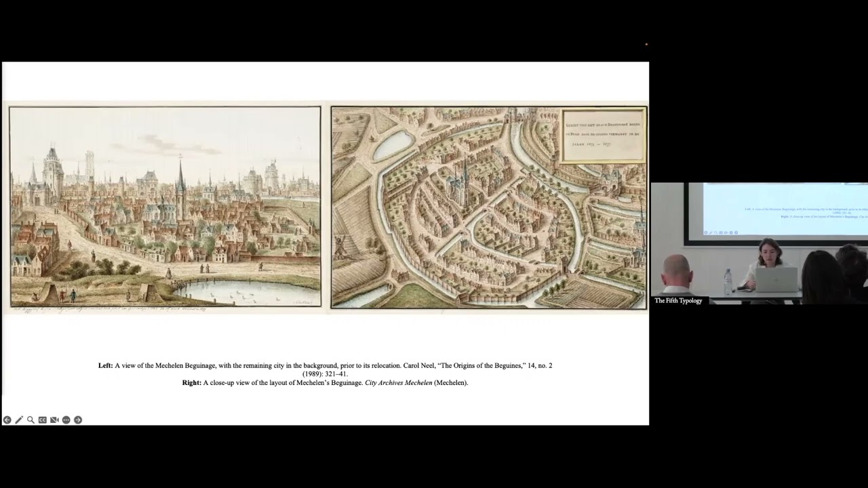Click the 'Right:' caption text
This screenshot has width=868, height=488.
coord(192,383)
